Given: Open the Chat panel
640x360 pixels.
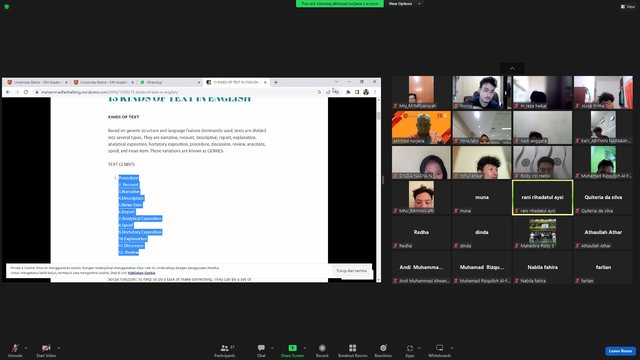Looking at the screenshot, I should click(x=261, y=350).
